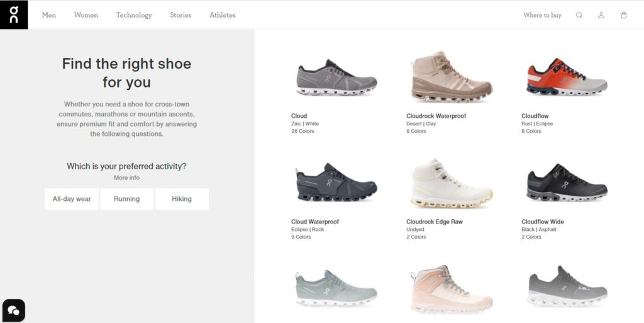View the Cloudflow Wide black shoe image
Screen dimensions: 644x323
point(567,183)
